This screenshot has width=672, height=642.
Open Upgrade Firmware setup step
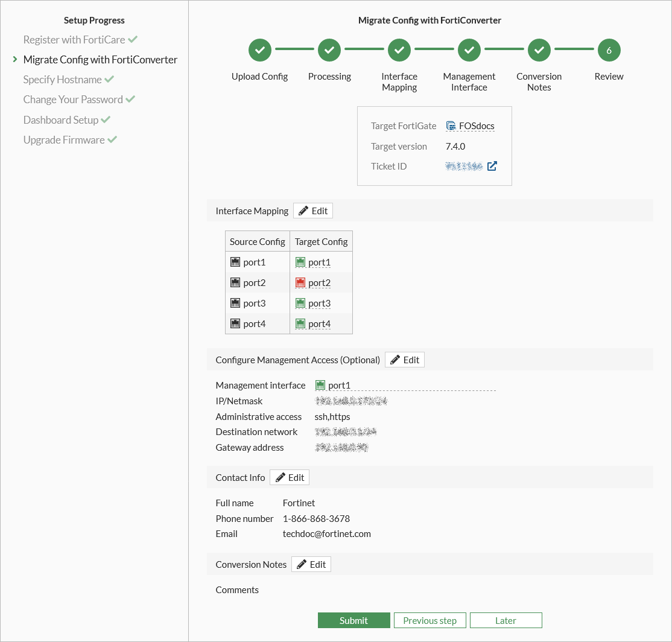[64, 140]
